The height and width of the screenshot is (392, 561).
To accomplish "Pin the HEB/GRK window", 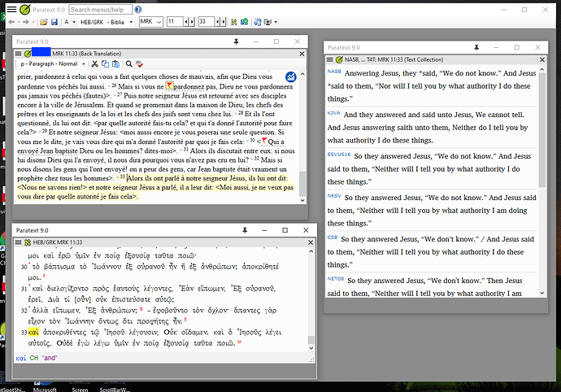I will point(245,230).
